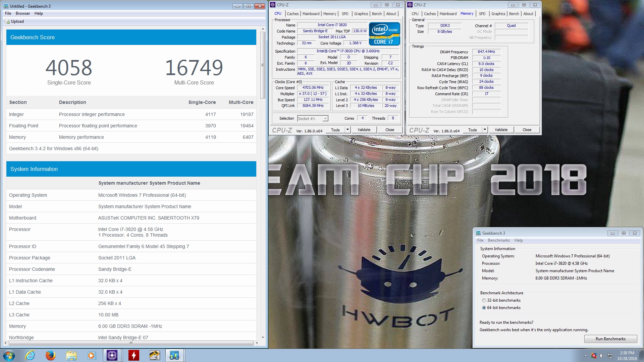
Task: Click the Upload icon in Geekbench toolbar
Action: 7,21
